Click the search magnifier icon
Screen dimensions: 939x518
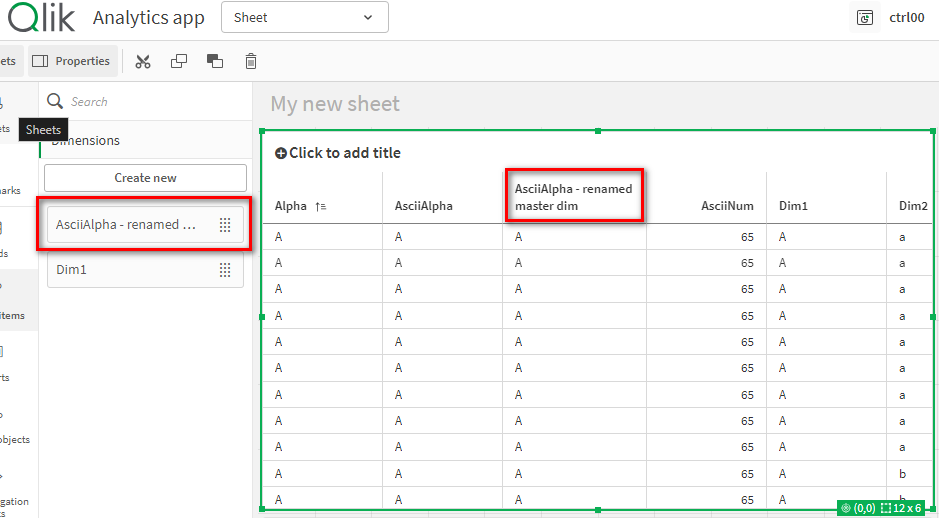pos(56,102)
